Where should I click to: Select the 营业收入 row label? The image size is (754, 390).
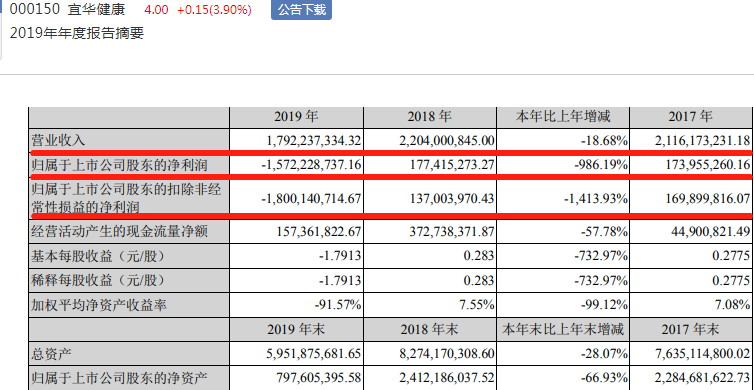click(x=58, y=140)
